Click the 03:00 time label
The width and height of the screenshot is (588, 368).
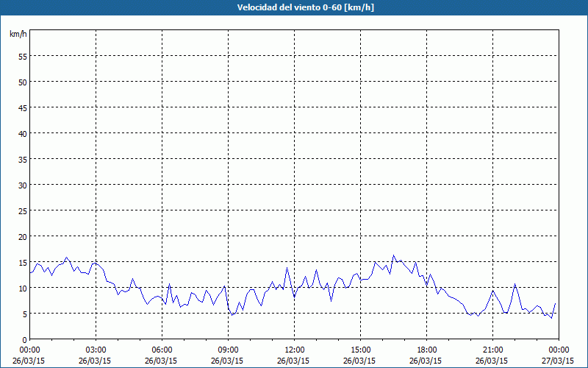[96, 350]
